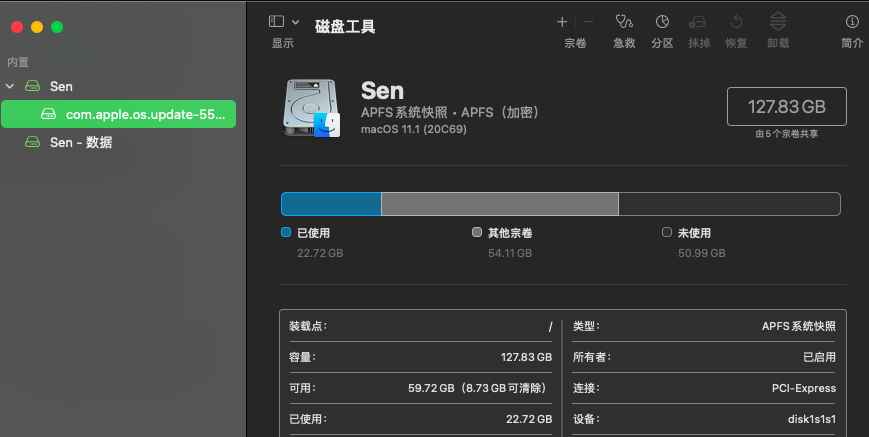
Task: Remove volume with the minus icon
Action: (588, 21)
